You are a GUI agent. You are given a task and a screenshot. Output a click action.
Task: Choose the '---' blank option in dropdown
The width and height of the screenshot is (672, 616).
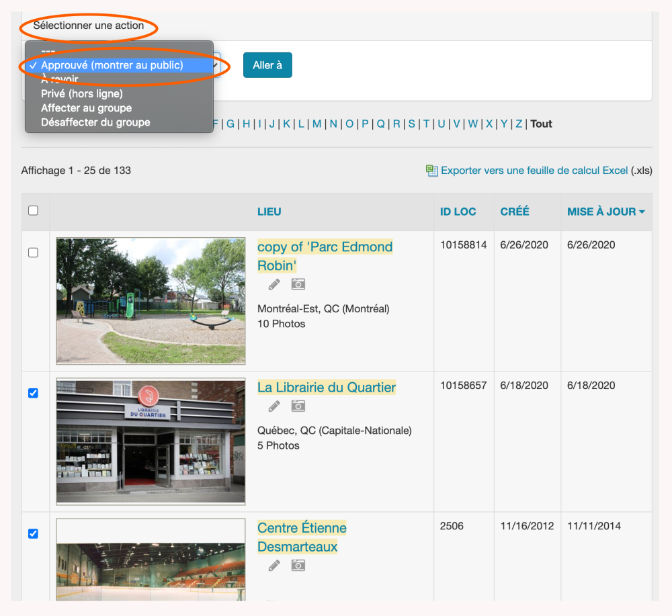[x=119, y=51]
